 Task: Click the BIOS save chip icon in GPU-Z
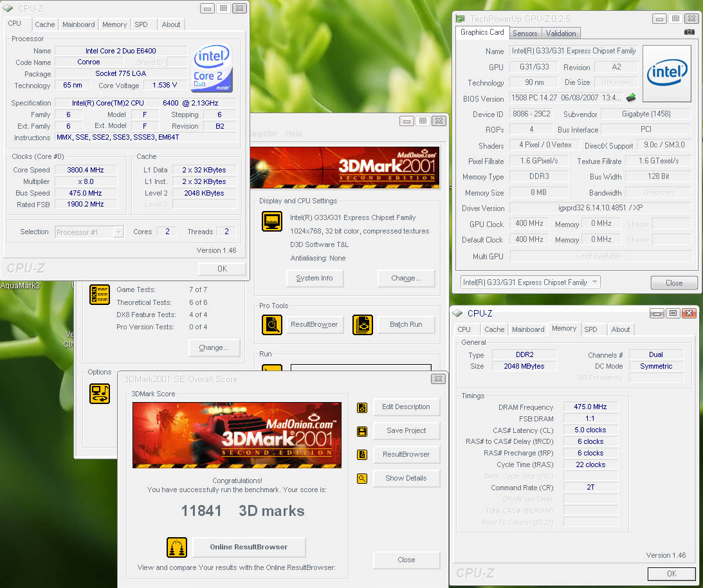(631, 97)
